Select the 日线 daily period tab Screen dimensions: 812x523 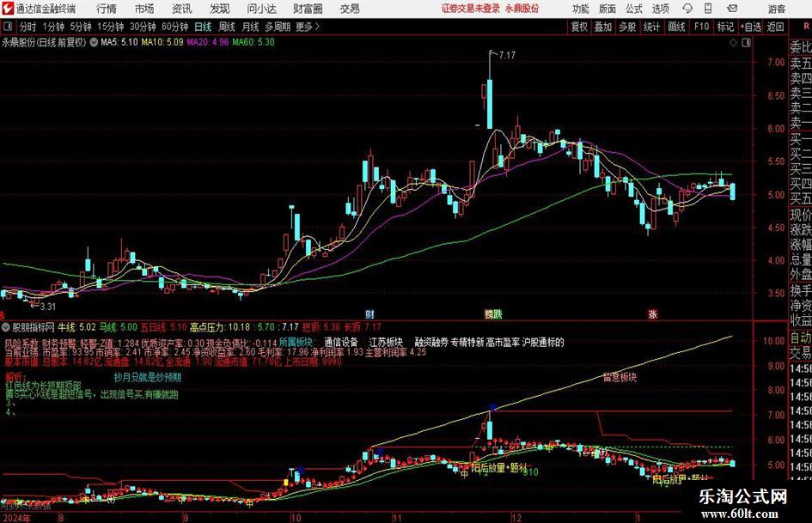203,27
